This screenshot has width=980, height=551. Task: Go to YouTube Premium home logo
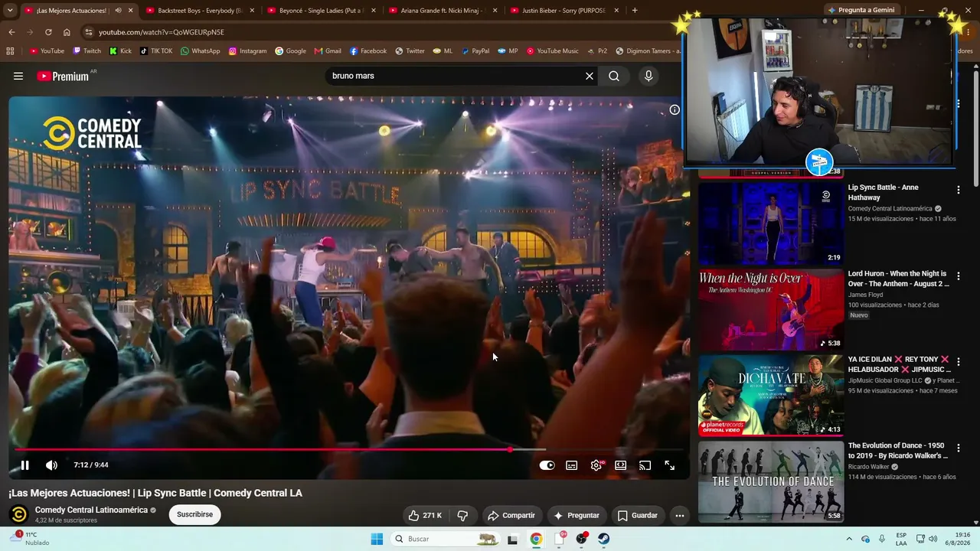pyautogui.click(x=64, y=76)
